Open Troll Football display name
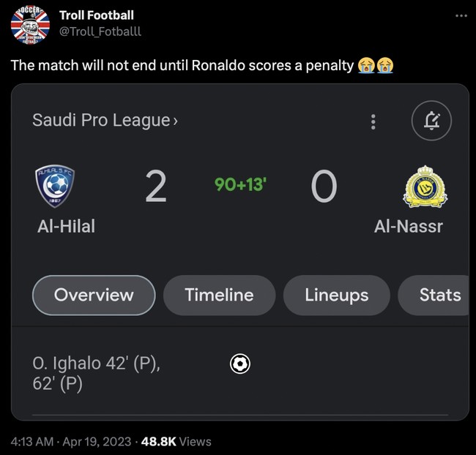The image size is (476, 455). 96,15
